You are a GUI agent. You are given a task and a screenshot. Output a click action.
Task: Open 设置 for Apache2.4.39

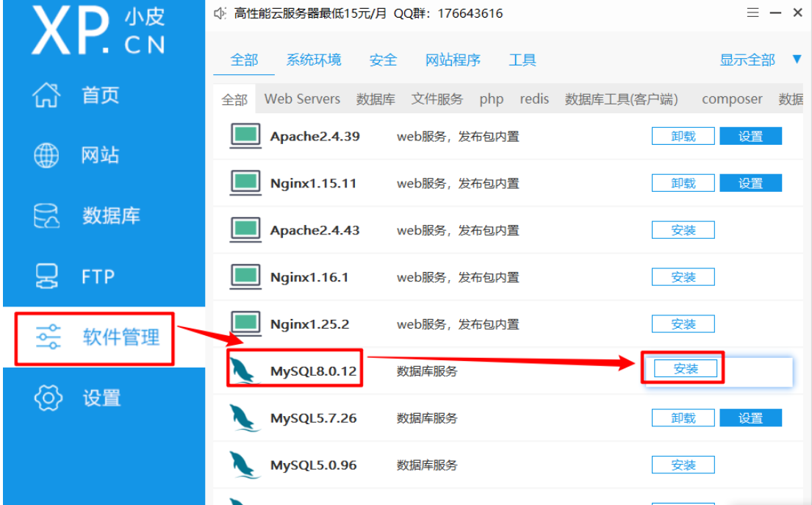[751, 136]
